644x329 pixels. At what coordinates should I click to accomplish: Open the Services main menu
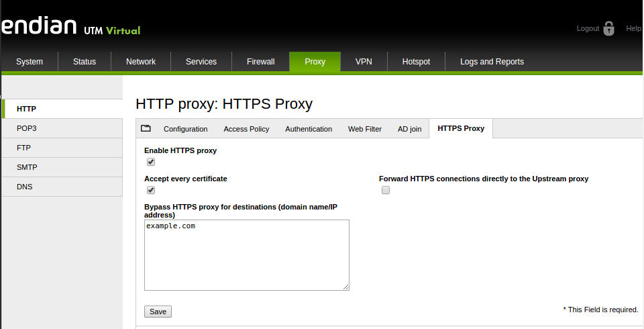click(201, 62)
